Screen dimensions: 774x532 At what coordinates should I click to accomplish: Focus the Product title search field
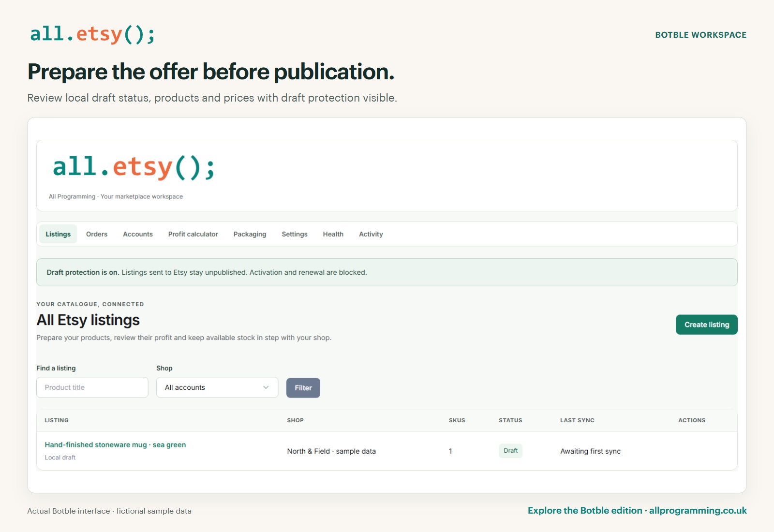(92, 387)
